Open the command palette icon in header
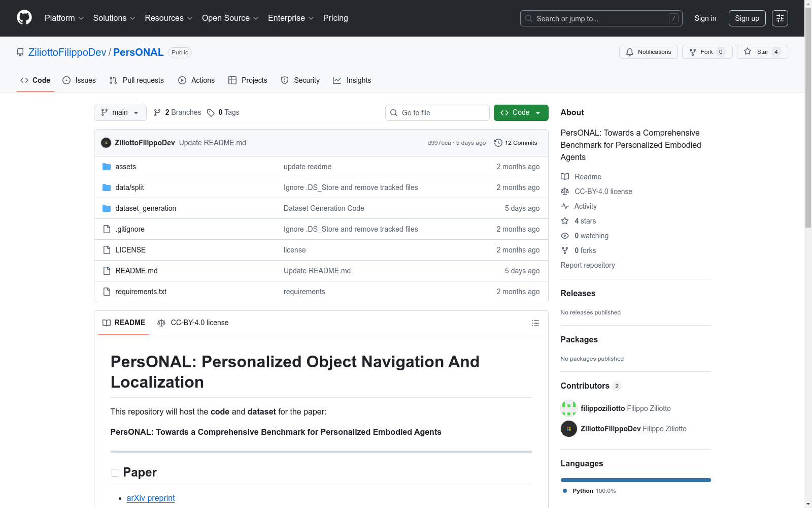This screenshot has width=812, height=508. click(x=780, y=18)
